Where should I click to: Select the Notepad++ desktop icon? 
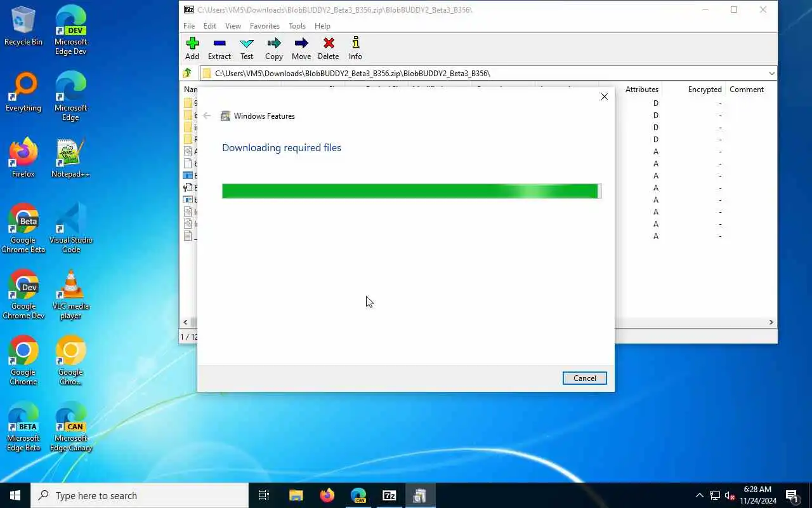point(70,158)
